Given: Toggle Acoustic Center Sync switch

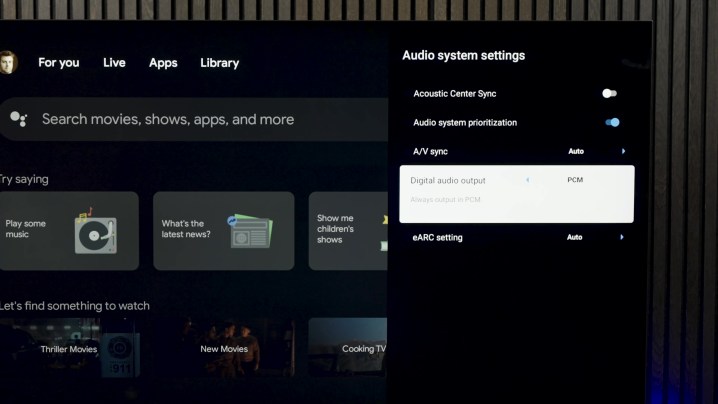Looking at the screenshot, I should click(609, 93).
